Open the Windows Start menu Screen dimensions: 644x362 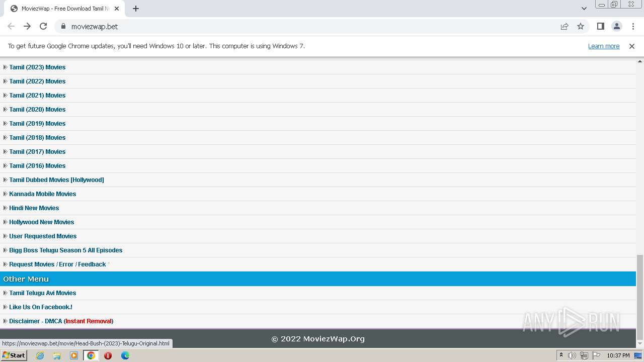(x=14, y=355)
